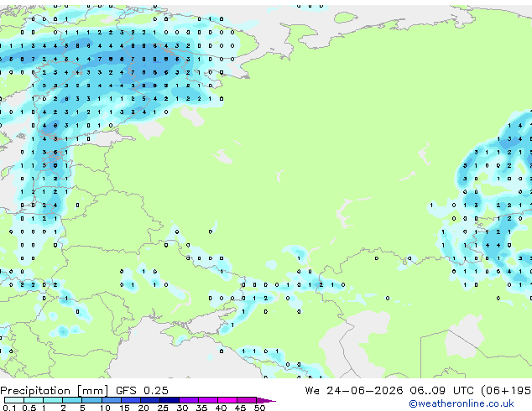Click the '35' legend scale label
This screenshot has height=411, width=532.
tap(201, 408)
